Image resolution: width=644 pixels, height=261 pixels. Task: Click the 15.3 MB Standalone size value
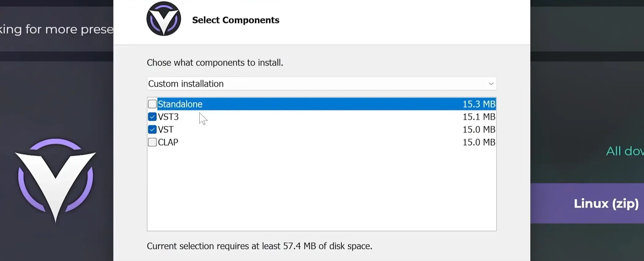pos(479,104)
